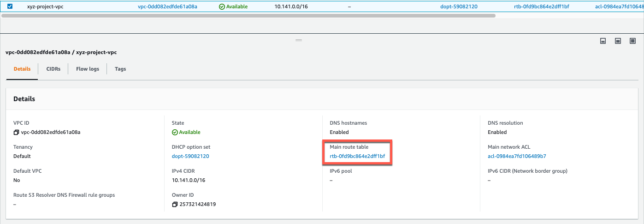Click the green Available status in table row
Viewport: 644px width, 224px height.
pos(233,6)
